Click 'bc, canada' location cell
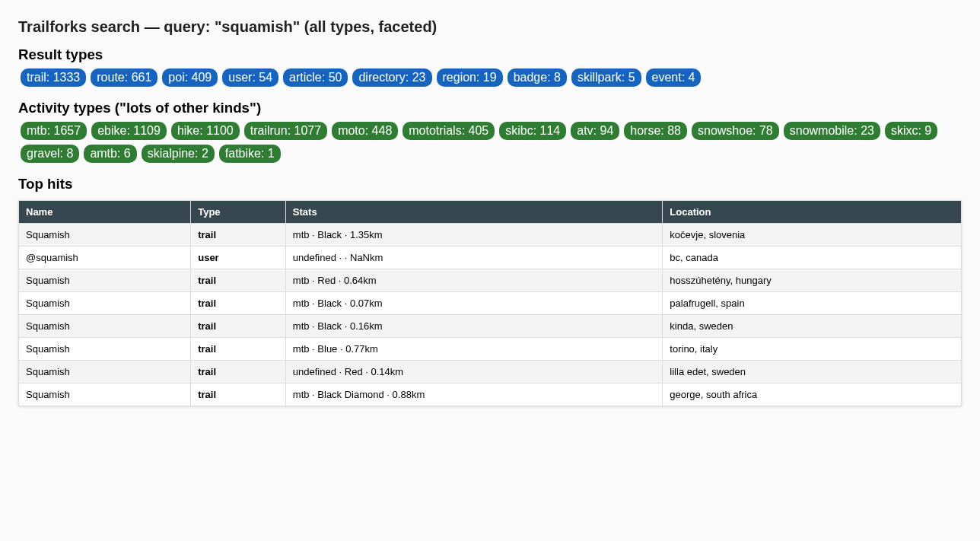Image resolution: width=980 pixels, height=541 pixels. pyautogui.click(x=812, y=258)
